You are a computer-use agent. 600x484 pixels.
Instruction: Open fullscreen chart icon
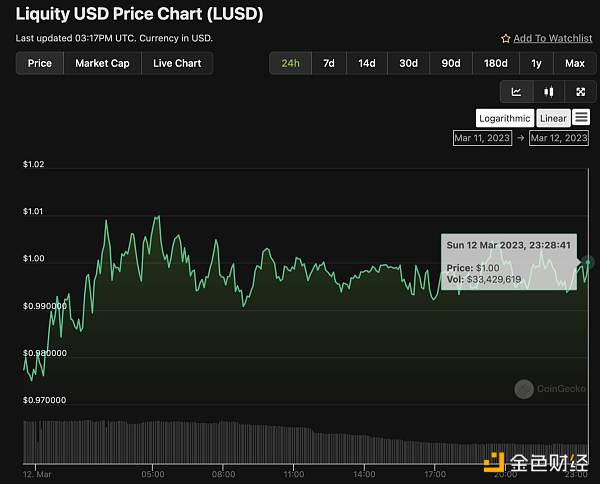[579, 92]
